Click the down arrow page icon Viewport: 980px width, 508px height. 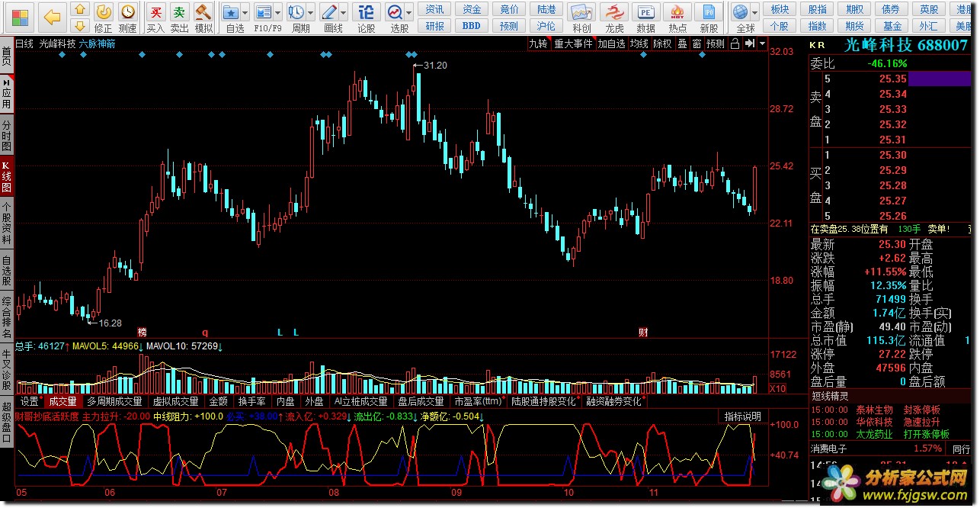point(78,25)
